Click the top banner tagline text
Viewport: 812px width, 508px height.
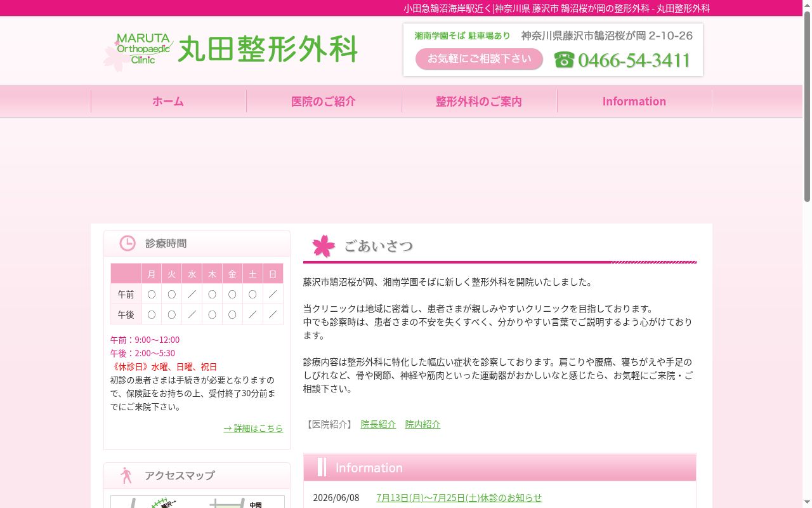(557, 8)
